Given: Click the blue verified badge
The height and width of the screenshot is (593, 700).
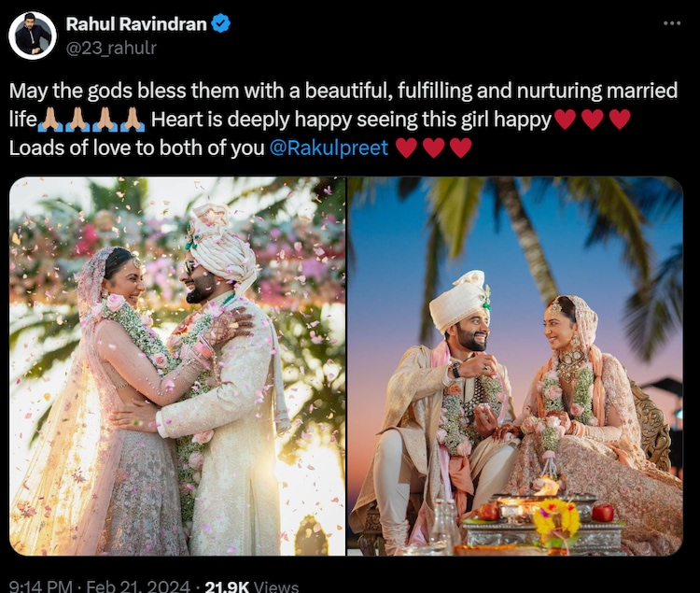Looking at the screenshot, I should click(220, 23).
